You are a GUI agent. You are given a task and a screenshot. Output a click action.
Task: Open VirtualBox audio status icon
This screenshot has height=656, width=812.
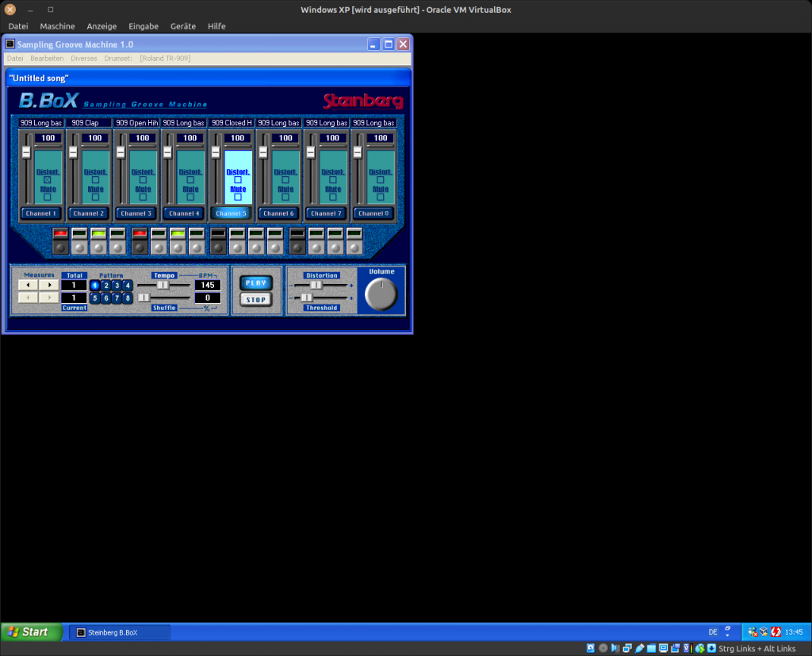pyautogui.click(x=615, y=648)
